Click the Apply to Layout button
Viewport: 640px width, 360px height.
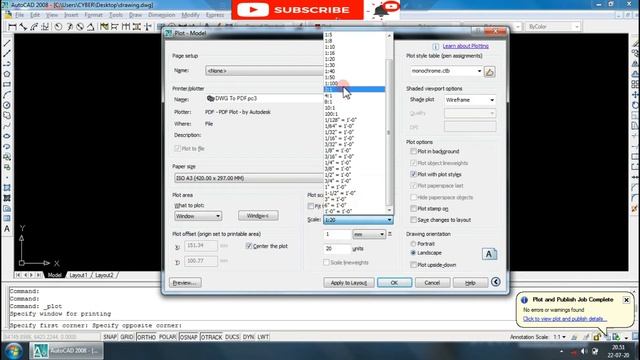click(x=349, y=282)
